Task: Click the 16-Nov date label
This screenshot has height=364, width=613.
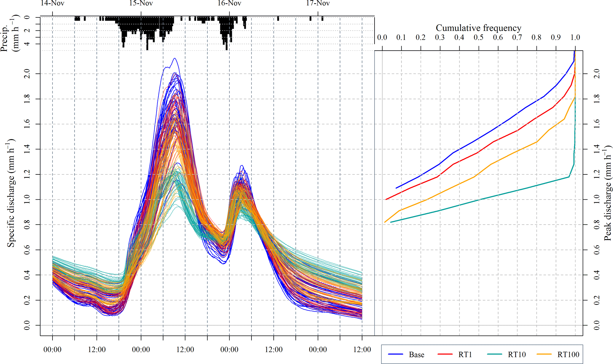Action: [229, 3]
